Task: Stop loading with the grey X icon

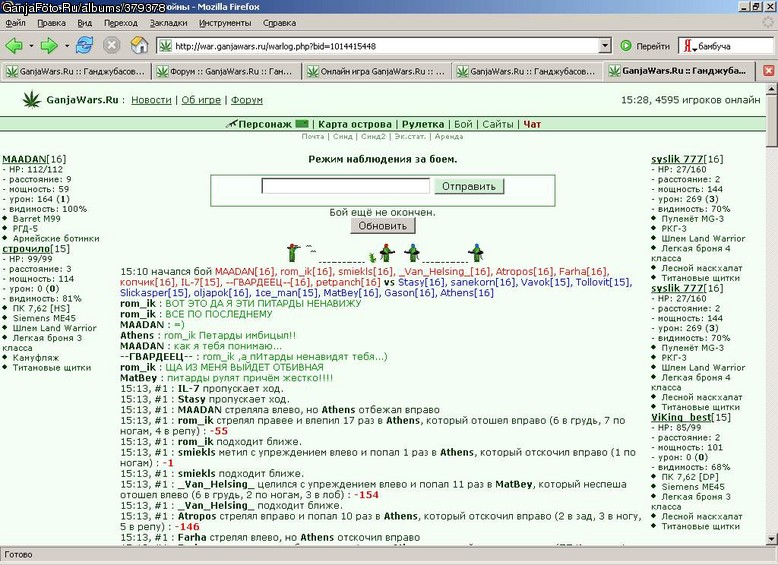Action: click(112, 46)
